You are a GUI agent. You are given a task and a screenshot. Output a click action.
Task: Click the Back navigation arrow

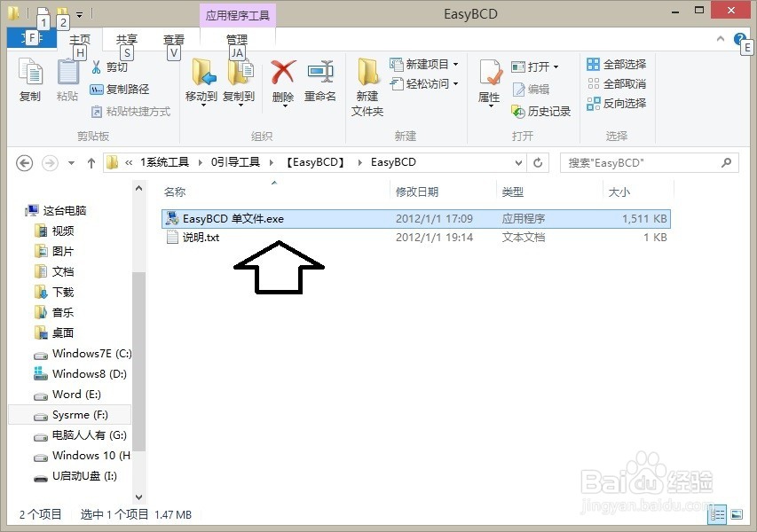click(x=25, y=163)
